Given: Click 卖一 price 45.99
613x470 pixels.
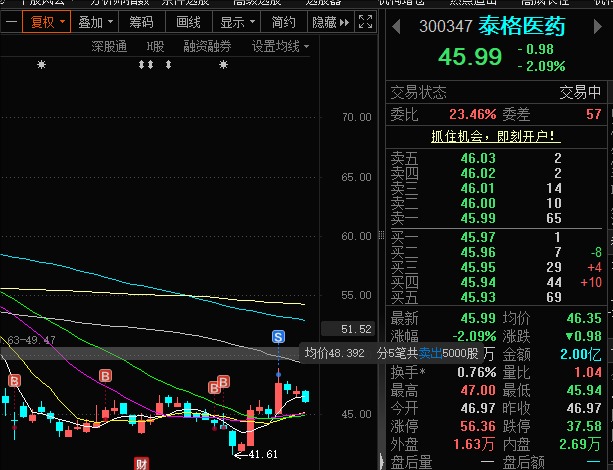Looking at the screenshot, I should click(478, 218).
